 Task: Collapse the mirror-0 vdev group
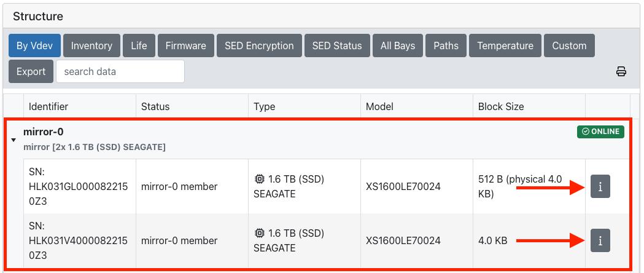click(14, 140)
